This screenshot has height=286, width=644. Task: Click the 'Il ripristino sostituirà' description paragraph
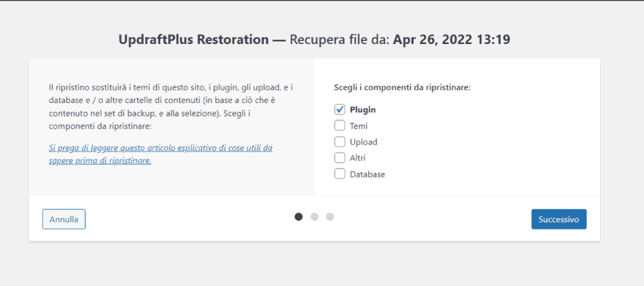[171, 107]
